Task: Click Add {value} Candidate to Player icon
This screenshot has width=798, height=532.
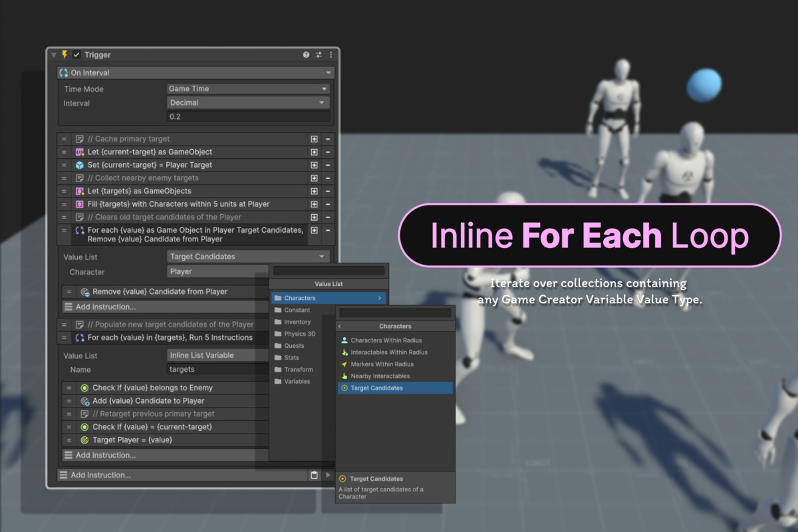Action: coord(84,401)
